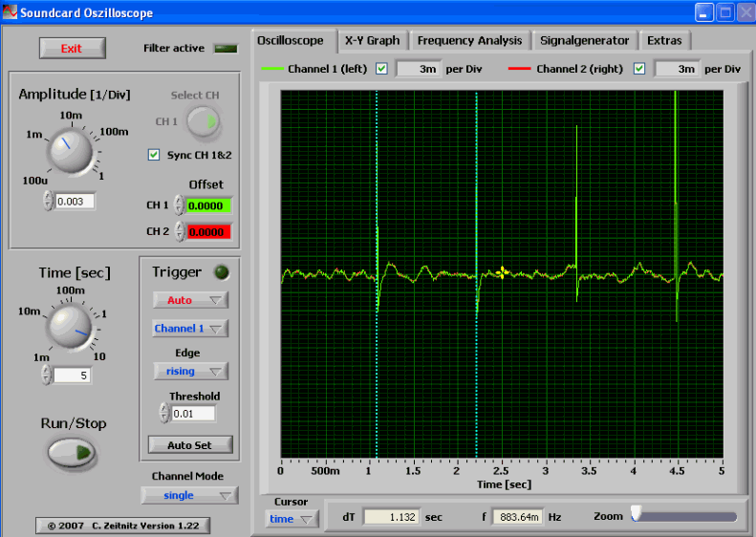The image size is (756, 537).
Task: Click Channel 1 per Div field 3m
Action: (x=418, y=69)
